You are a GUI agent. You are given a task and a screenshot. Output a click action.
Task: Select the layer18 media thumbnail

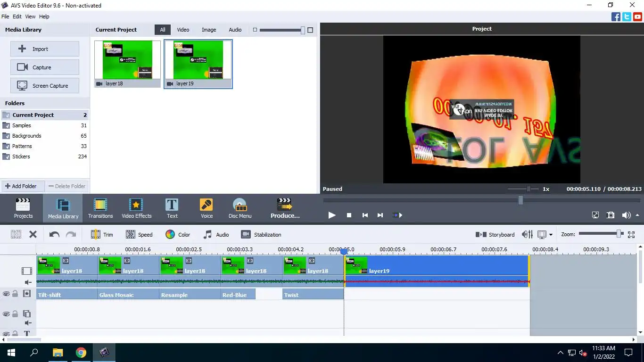pyautogui.click(x=127, y=64)
